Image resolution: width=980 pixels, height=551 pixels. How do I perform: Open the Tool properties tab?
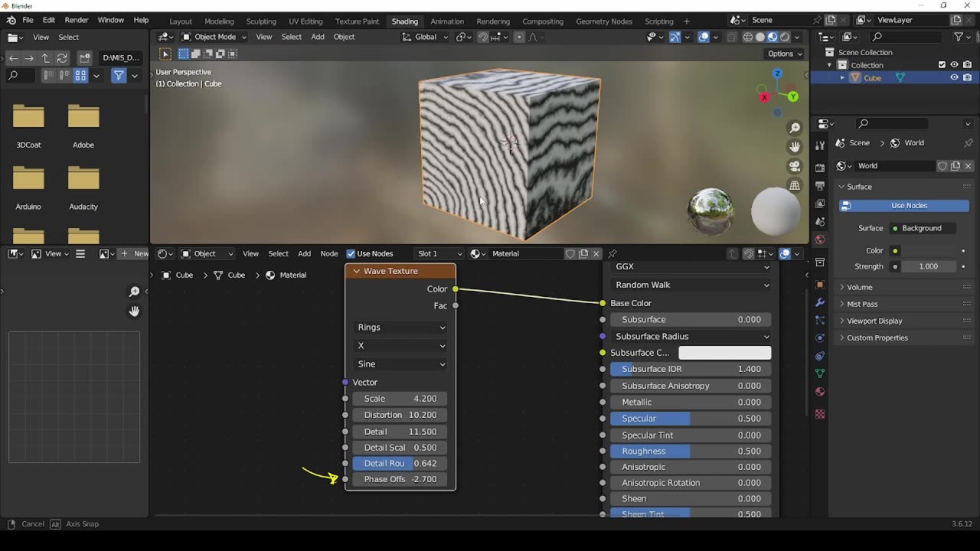point(820,145)
